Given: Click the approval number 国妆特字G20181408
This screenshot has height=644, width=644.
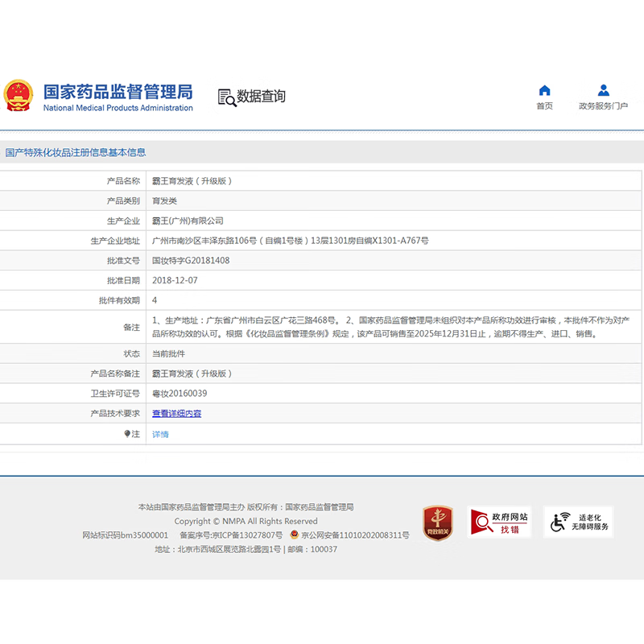Looking at the screenshot, I should click(x=191, y=261).
